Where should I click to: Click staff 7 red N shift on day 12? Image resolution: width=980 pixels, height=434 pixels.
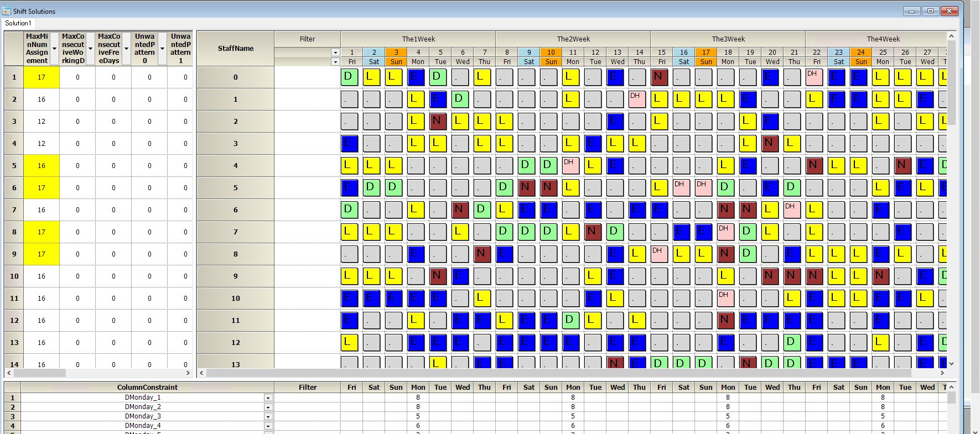tap(593, 232)
